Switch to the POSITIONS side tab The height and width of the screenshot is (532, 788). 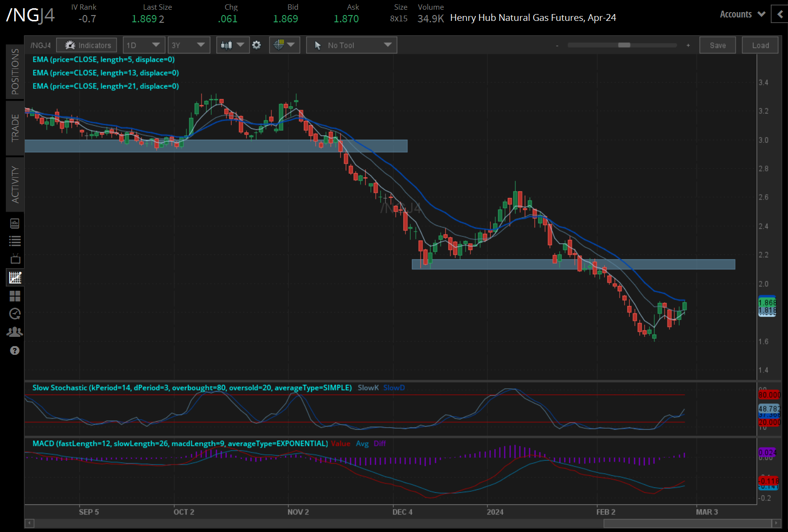tap(15, 71)
